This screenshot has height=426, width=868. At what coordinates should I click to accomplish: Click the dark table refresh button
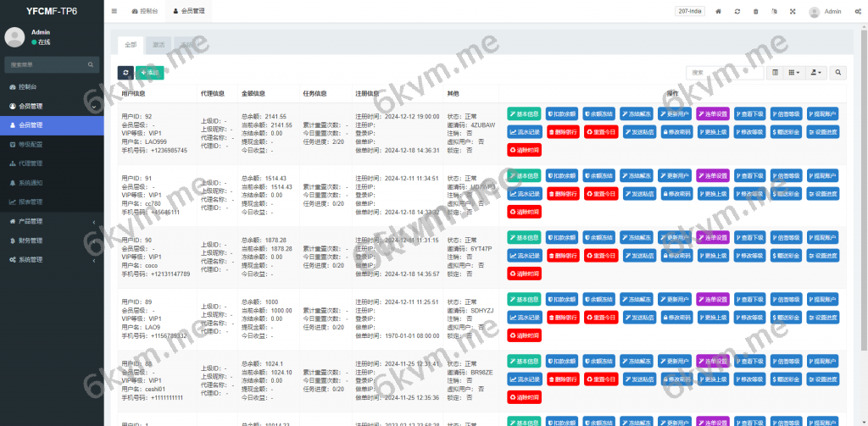pyautogui.click(x=125, y=74)
